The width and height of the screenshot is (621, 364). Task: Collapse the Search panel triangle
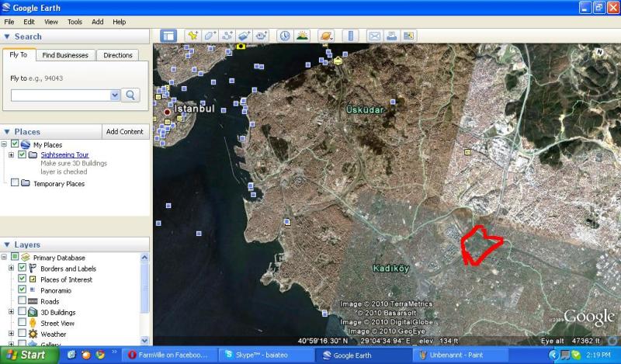(7, 36)
